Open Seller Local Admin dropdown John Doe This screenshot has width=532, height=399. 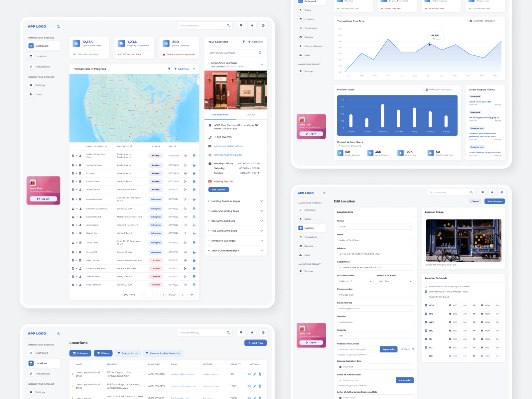pos(395,281)
